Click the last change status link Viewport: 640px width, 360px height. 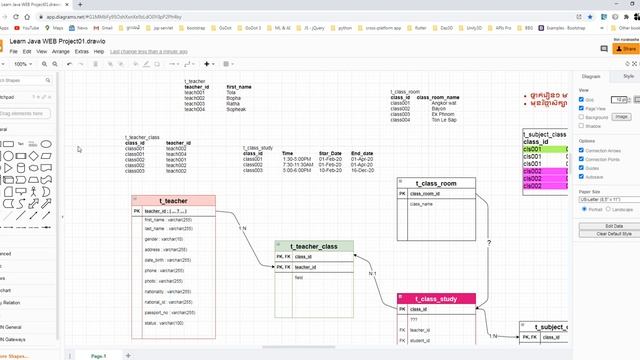tap(149, 52)
